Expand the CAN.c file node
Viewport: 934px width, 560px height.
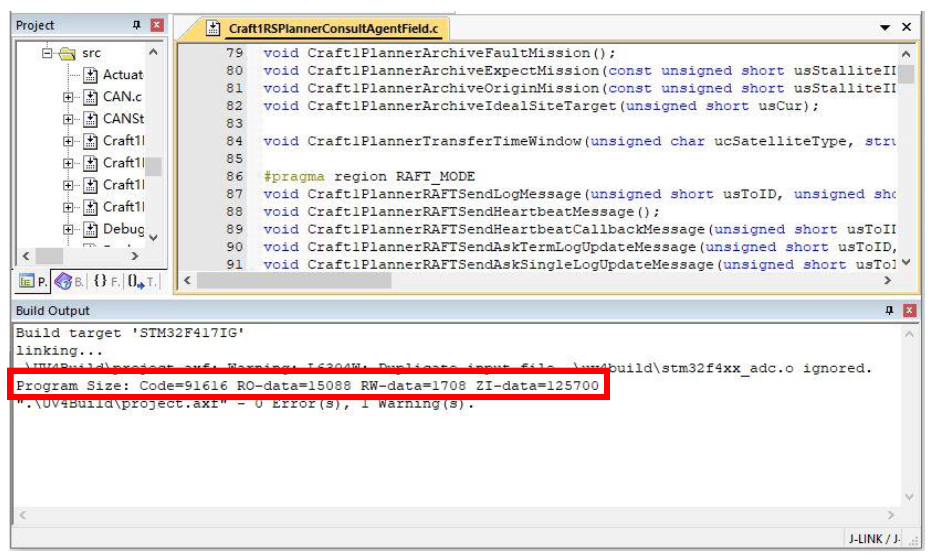coord(68,97)
